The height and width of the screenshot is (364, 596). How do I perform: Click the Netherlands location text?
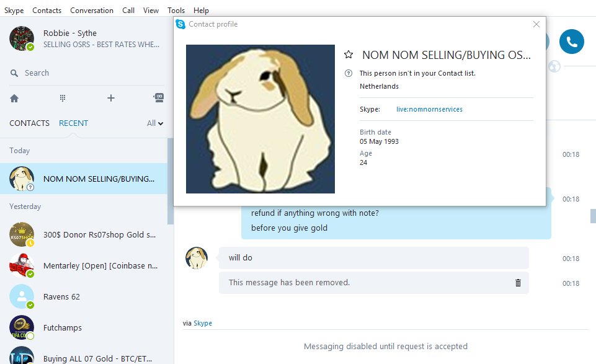coord(379,86)
